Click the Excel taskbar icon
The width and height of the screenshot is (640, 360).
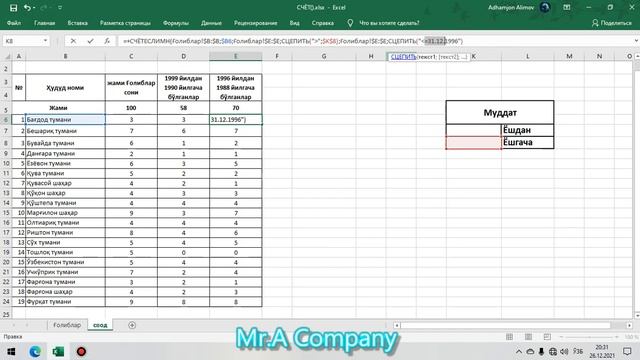[x=58, y=351]
